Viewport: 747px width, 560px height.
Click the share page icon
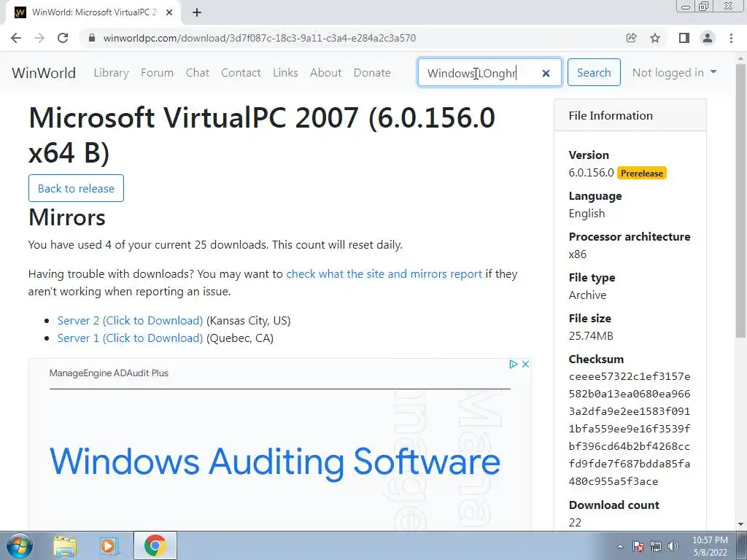[x=631, y=38]
